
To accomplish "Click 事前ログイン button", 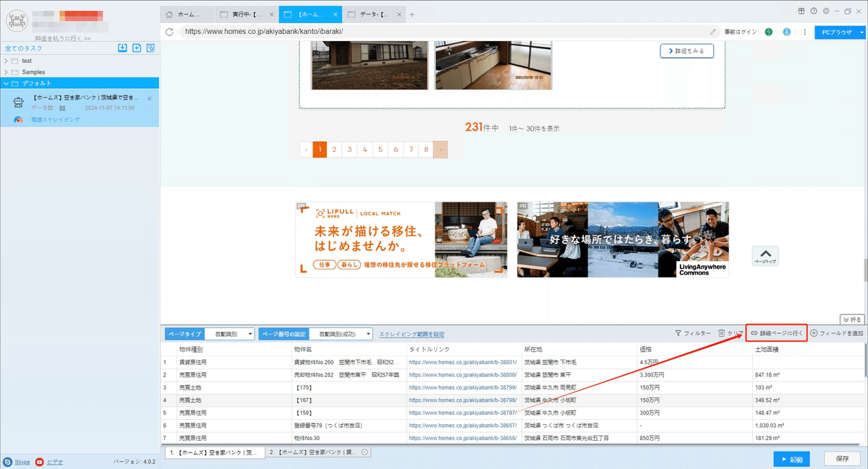I will pos(740,32).
